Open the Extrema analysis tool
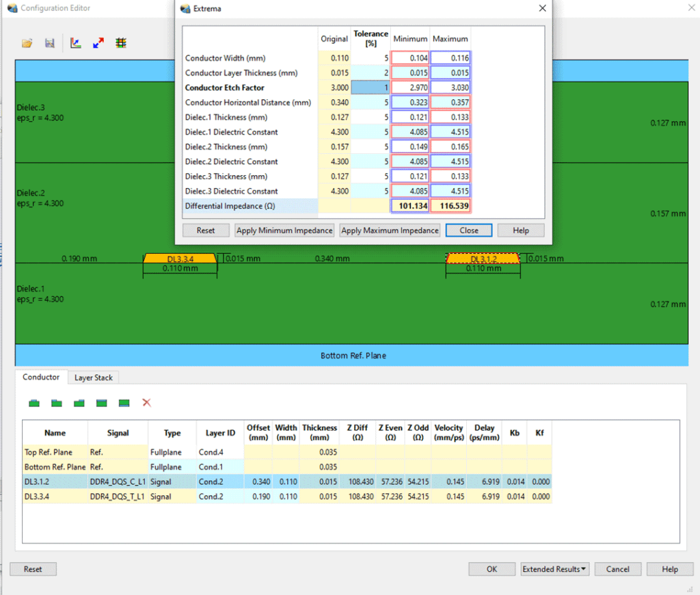The height and width of the screenshot is (595, 700). 98,42
